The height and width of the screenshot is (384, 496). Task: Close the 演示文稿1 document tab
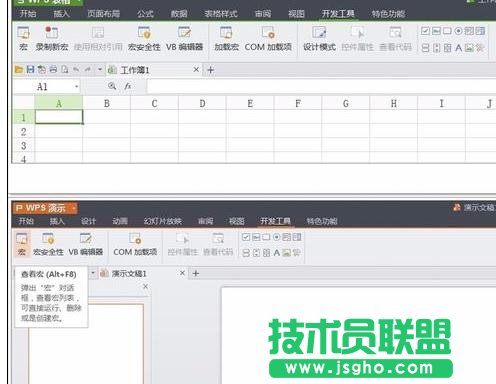(182, 273)
